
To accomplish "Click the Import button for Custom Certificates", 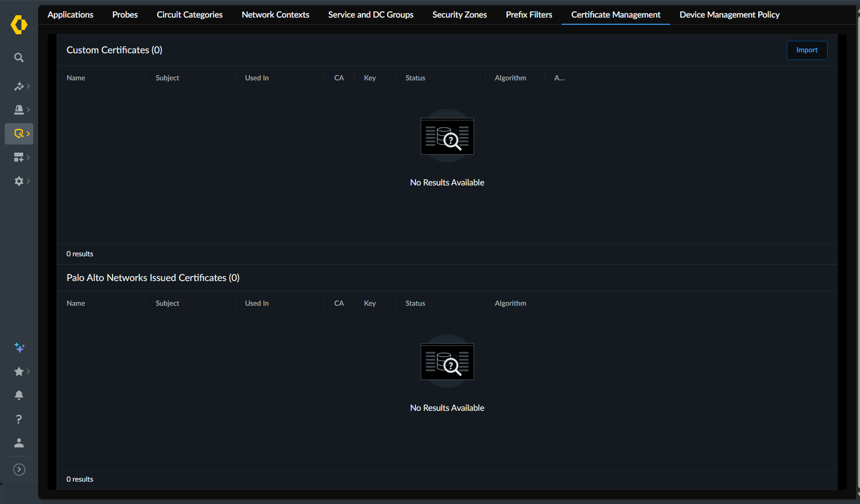I will 806,50.
